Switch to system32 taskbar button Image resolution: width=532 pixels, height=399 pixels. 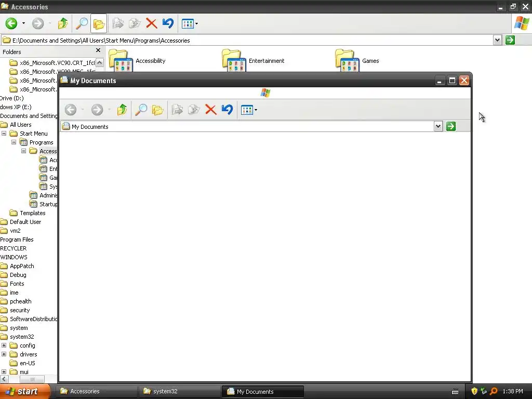coord(180,391)
